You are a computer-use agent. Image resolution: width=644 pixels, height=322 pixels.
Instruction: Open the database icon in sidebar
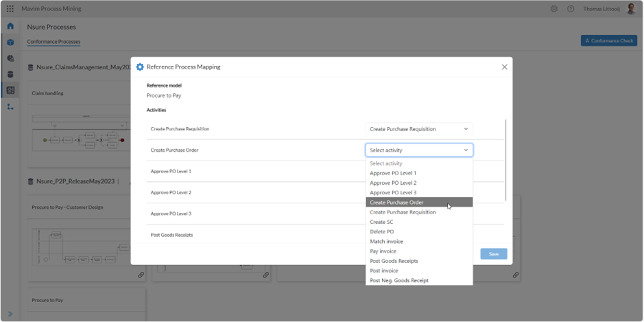pos(10,74)
